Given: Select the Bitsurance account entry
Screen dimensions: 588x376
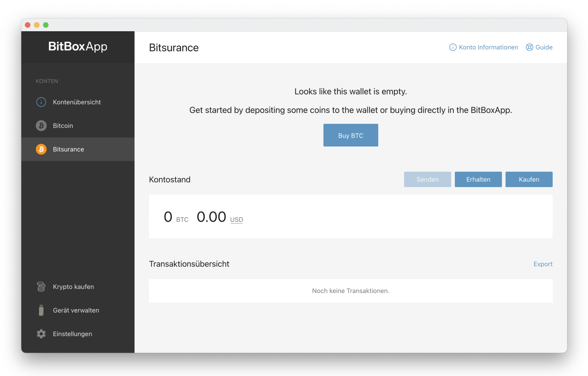Looking at the screenshot, I should tap(78, 149).
